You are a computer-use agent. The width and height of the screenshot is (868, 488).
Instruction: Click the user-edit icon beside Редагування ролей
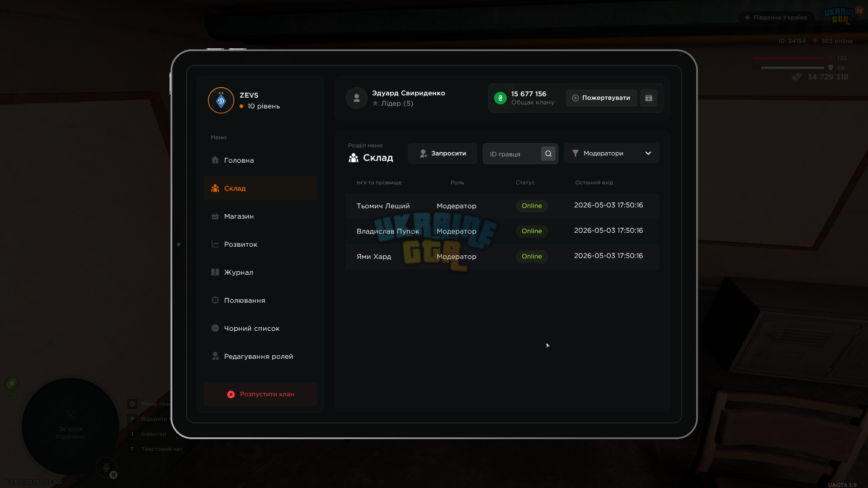tap(215, 356)
